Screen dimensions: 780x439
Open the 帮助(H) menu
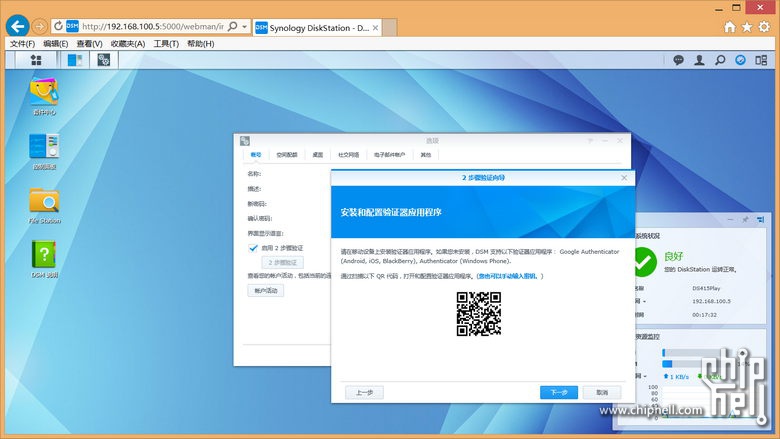click(x=200, y=44)
